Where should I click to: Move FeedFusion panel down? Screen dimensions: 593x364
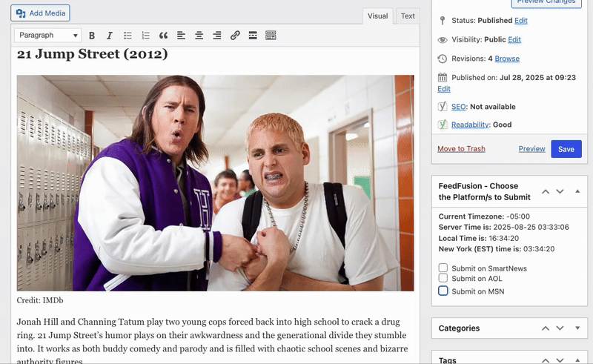560,191
